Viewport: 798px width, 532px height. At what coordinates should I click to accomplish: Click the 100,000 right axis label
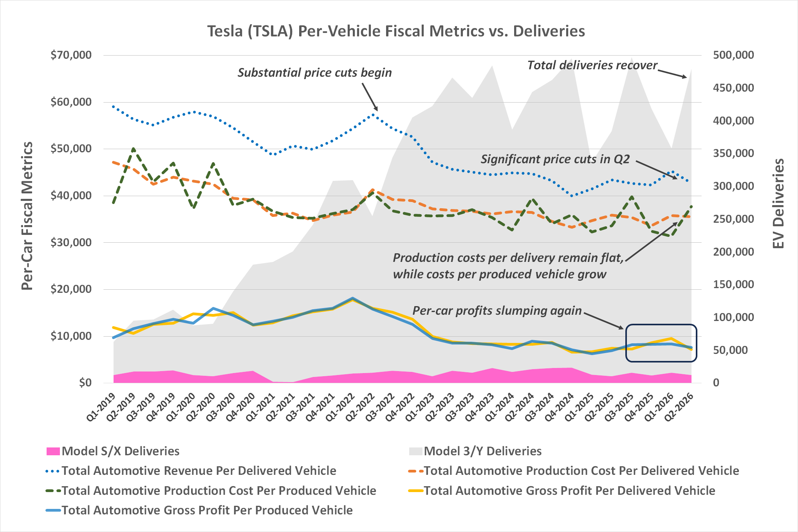coord(733,317)
